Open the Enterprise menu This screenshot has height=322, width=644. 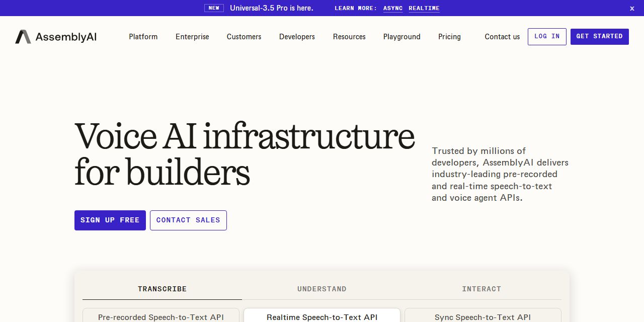(192, 37)
